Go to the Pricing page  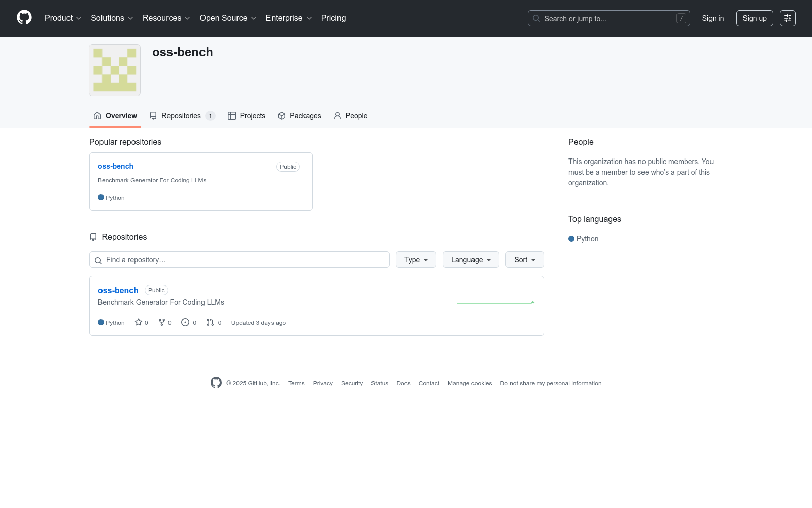point(333,18)
